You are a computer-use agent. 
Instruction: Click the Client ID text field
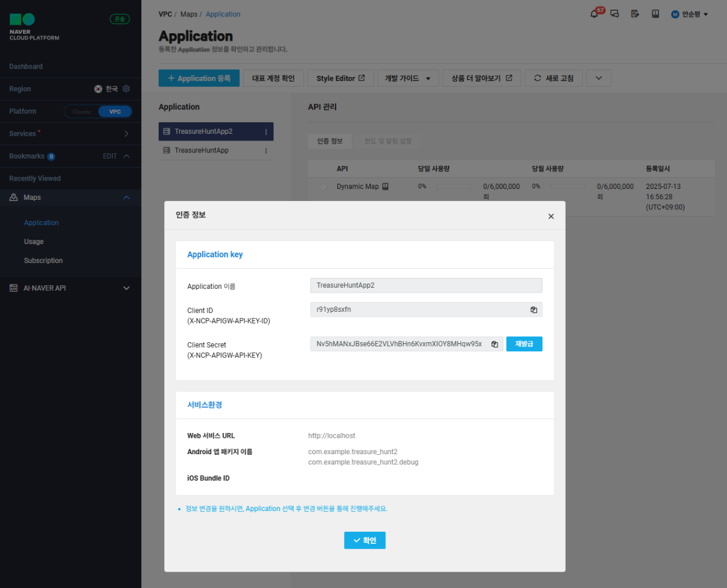(x=426, y=309)
